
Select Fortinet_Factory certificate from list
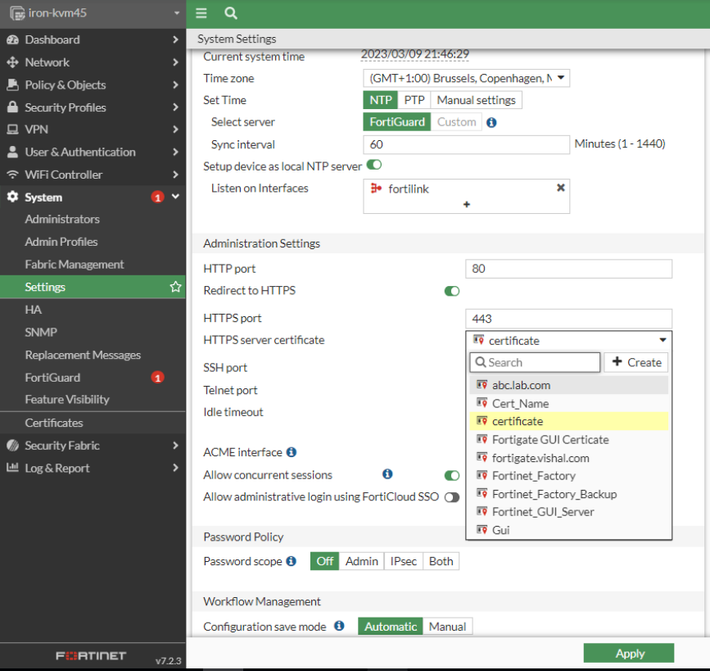tap(533, 476)
